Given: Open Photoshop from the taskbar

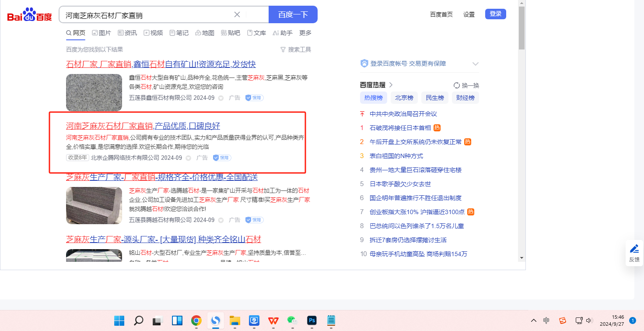Looking at the screenshot, I should click(x=311, y=320).
